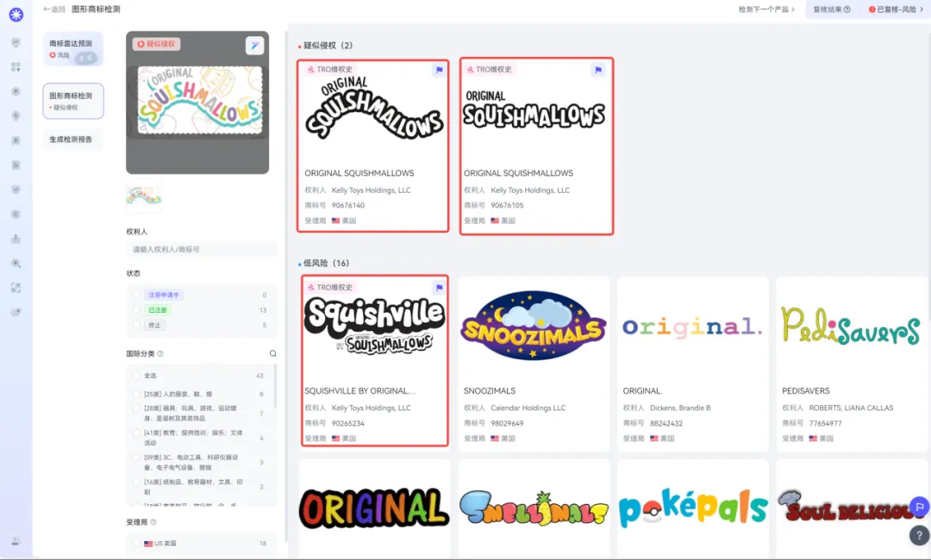The height and width of the screenshot is (560, 931).
Task: Open the 生成检测报告 step
Action: pyautogui.click(x=73, y=140)
